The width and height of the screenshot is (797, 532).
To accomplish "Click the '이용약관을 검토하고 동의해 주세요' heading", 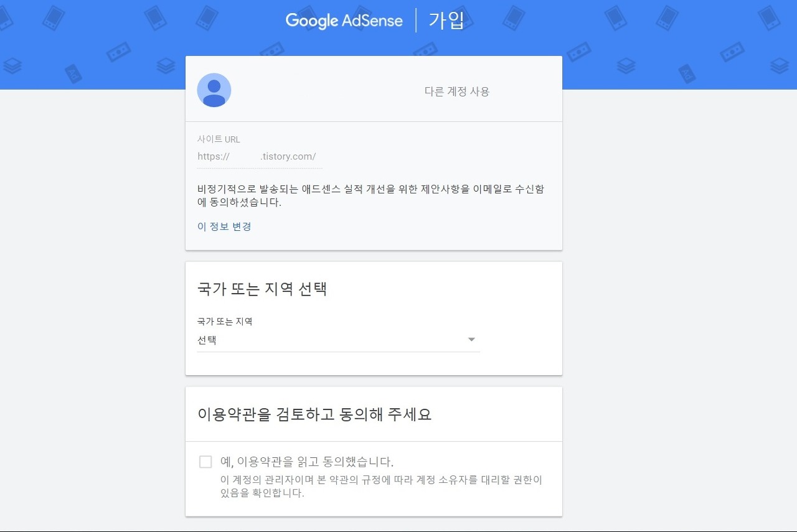I will [x=314, y=414].
